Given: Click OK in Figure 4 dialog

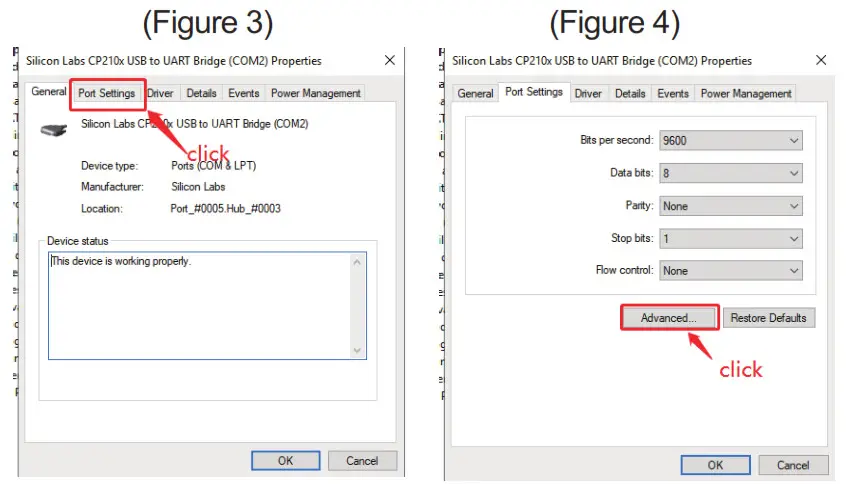Looking at the screenshot, I should 715,465.
